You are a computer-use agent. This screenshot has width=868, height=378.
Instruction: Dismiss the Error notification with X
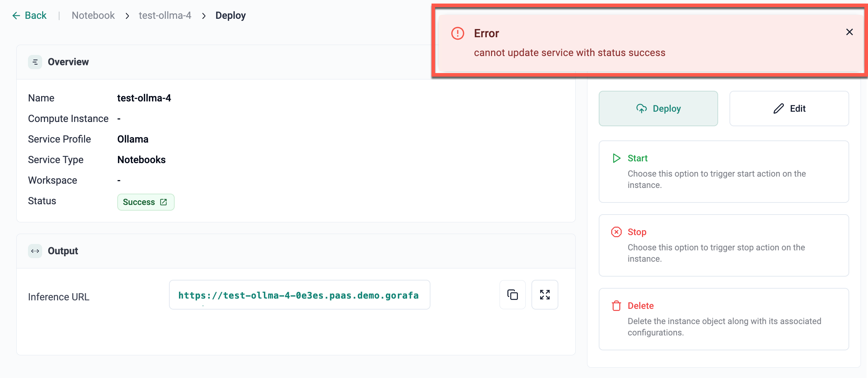849,32
